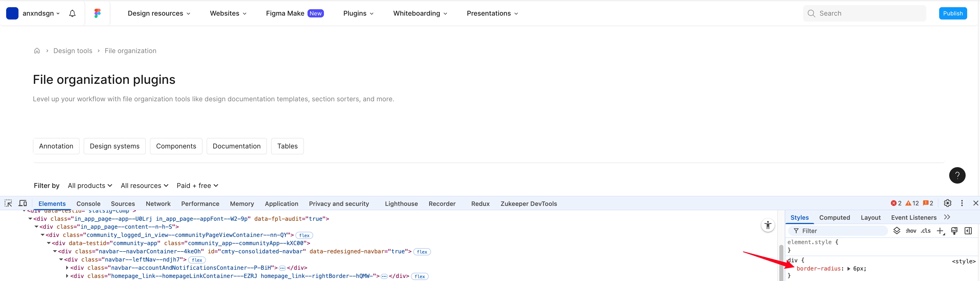Click the Search input field

click(864, 13)
